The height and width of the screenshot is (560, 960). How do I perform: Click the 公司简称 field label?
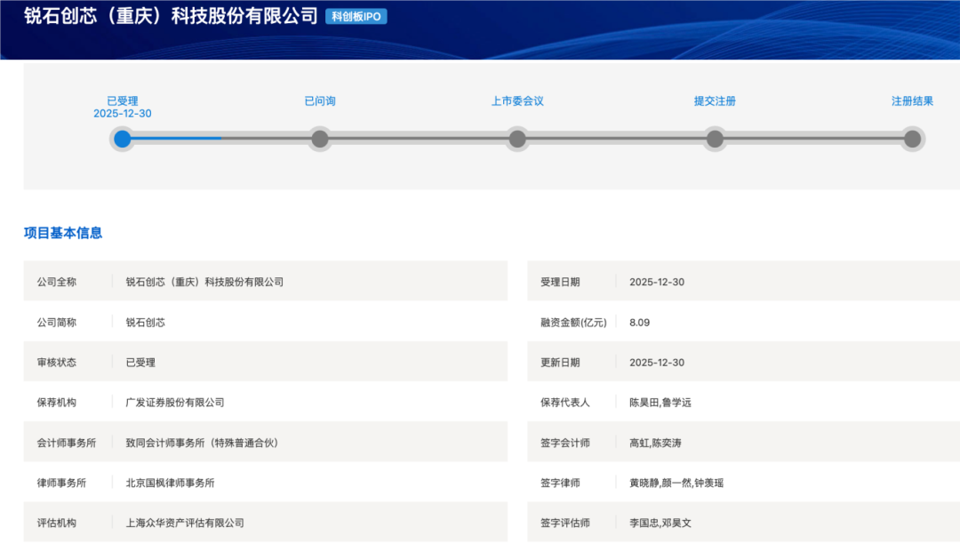coord(56,323)
